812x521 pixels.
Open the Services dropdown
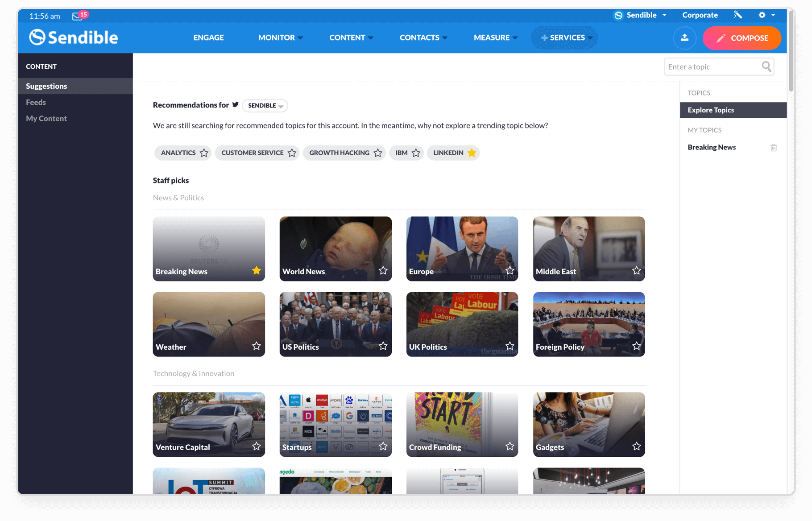[564, 38]
